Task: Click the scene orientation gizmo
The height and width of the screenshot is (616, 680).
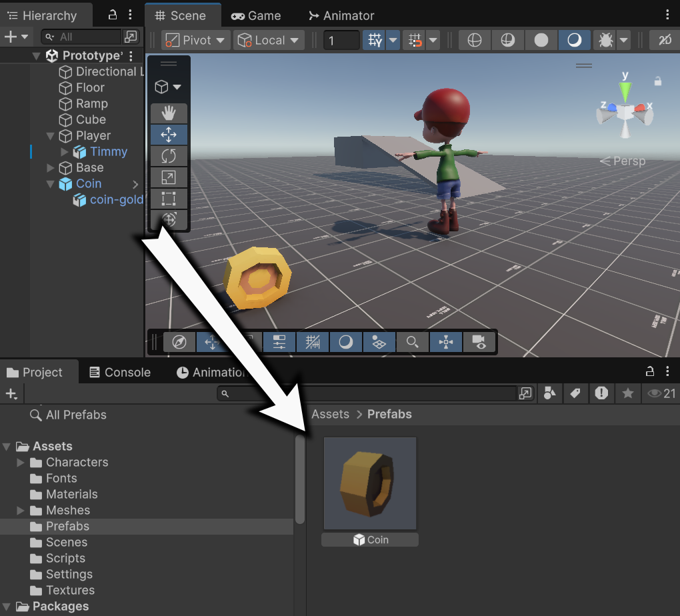Action: pos(625,109)
